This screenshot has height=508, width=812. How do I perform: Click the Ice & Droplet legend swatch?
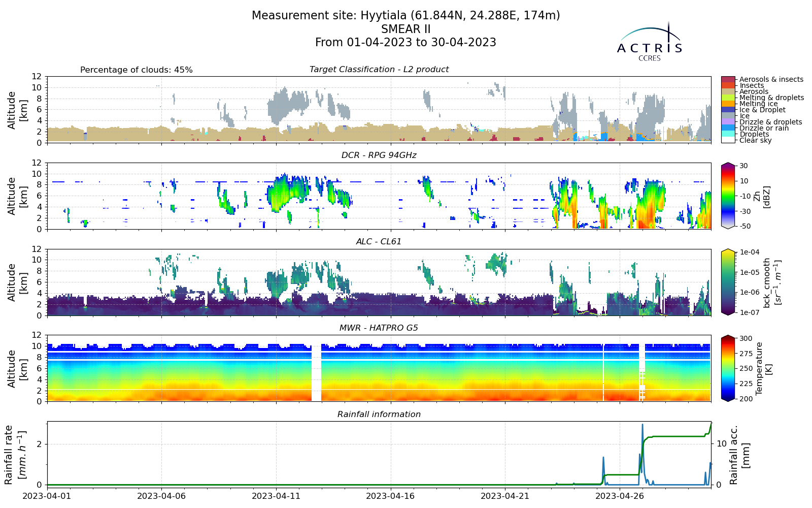pos(728,110)
